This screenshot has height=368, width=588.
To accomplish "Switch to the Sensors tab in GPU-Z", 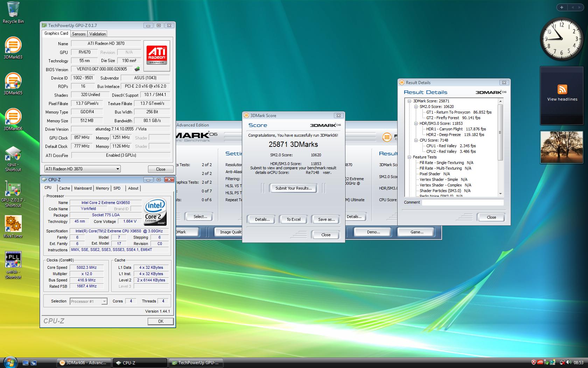I will coord(79,34).
